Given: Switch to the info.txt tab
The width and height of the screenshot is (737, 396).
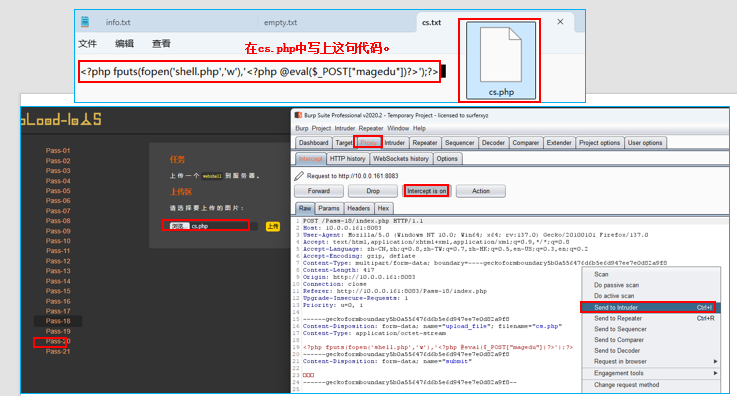Looking at the screenshot, I should (118, 23).
